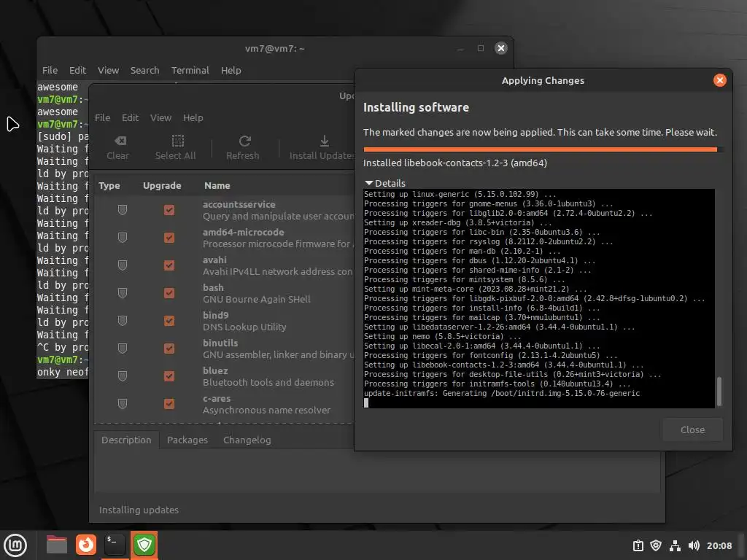Switch to the Terminal taskbar item
Image resolution: width=747 pixels, height=560 pixels.
[x=115, y=545]
